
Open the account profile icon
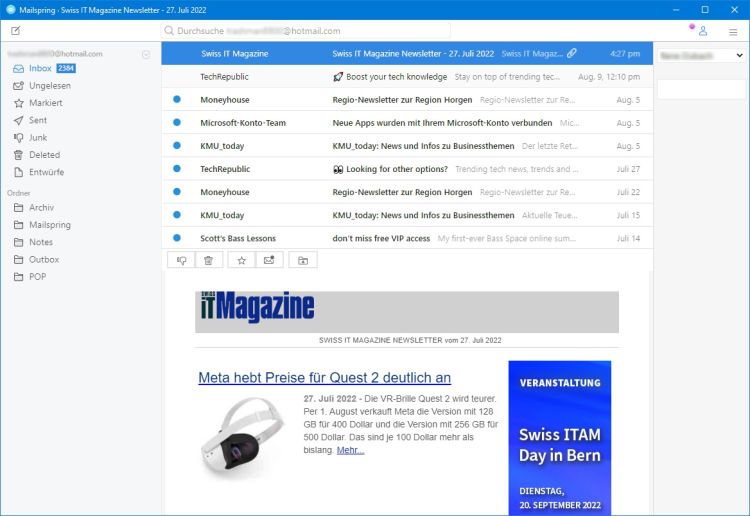coord(703,31)
